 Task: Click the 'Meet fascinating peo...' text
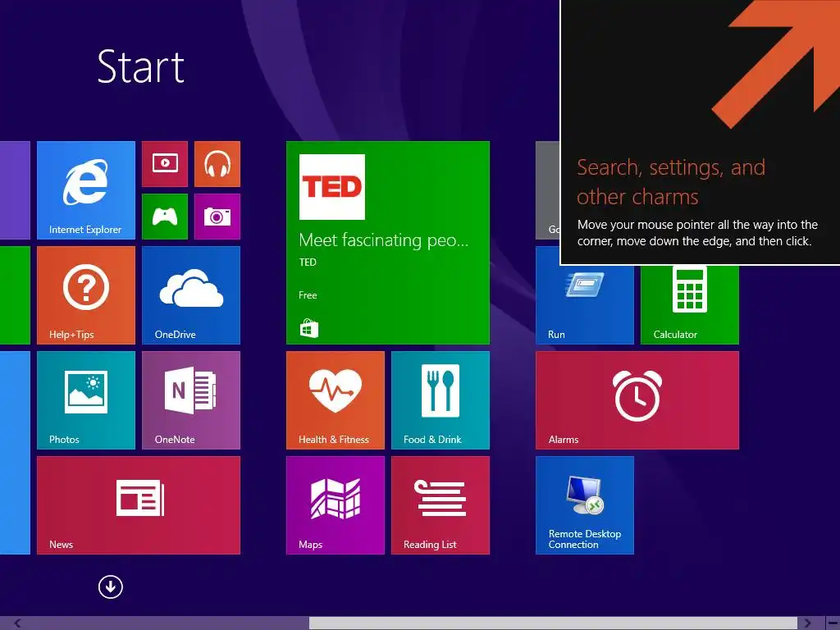[384, 240]
